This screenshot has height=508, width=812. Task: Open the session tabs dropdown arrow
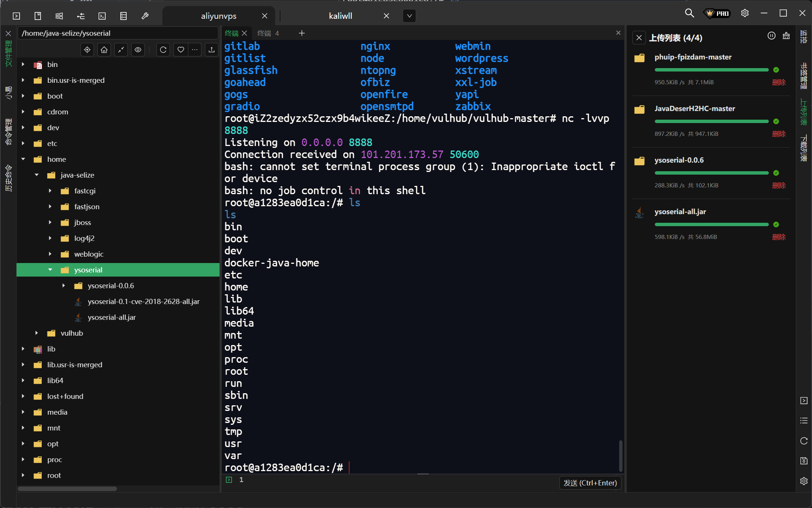click(x=409, y=16)
